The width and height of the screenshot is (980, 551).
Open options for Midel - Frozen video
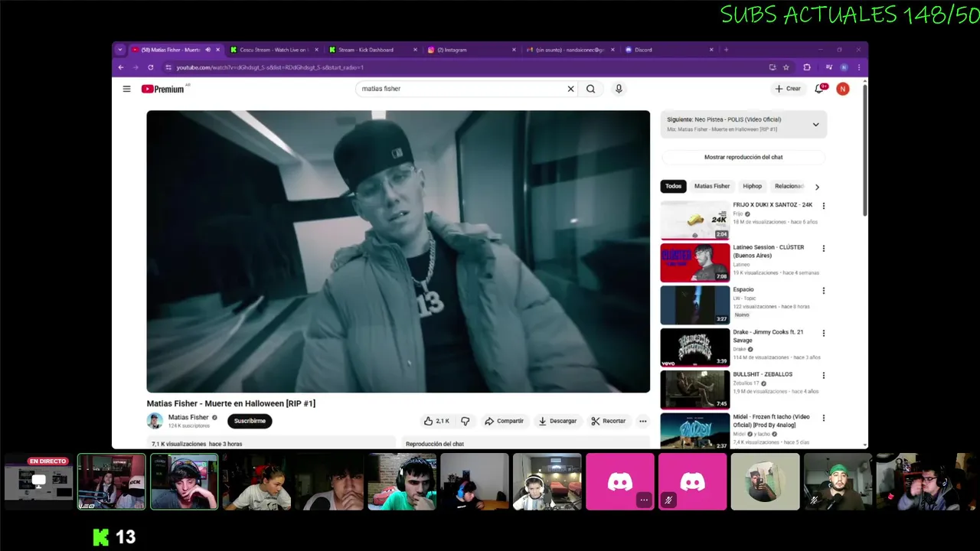pos(824,419)
